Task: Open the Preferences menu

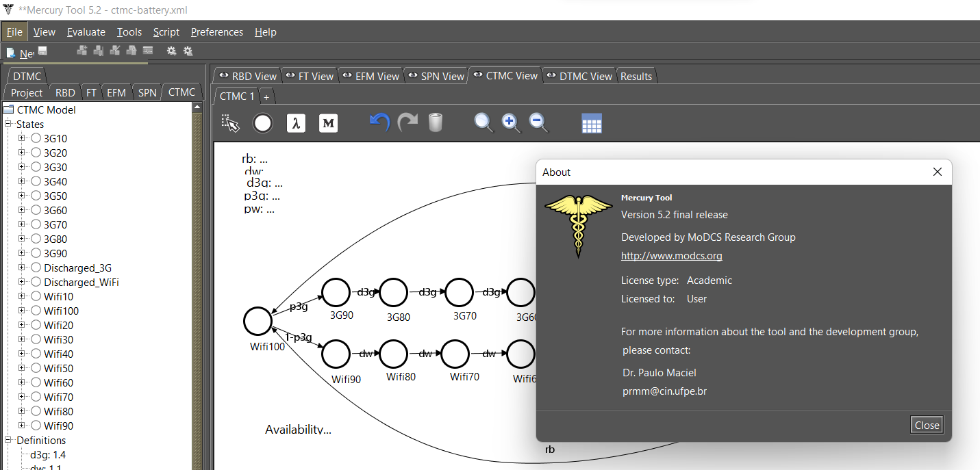Action: point(217,31)
